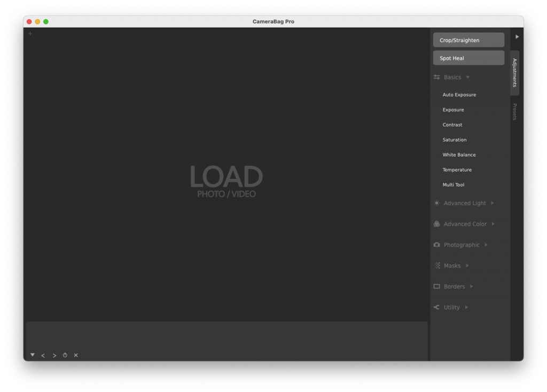The height and width of the screenshot is (392, 547).
Task: Close the CameraBag Pro window
Action: [29, 21]
